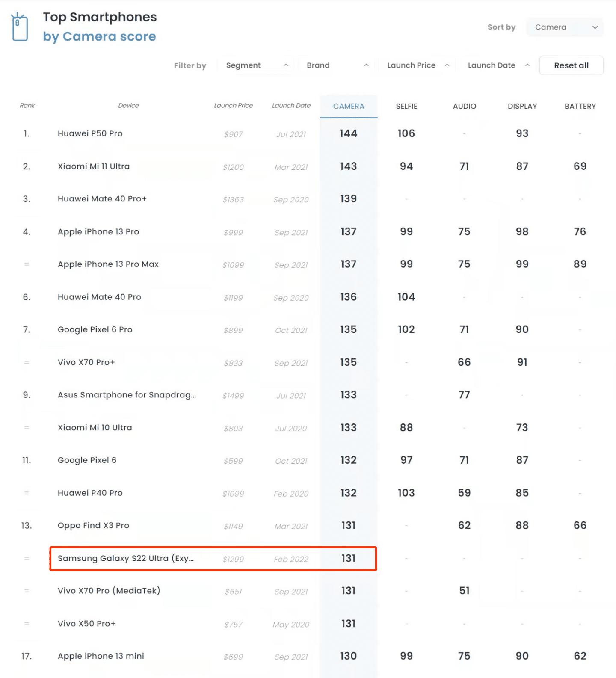
Task: Open the Vivo X70 Pro+ link
Action: 86,362
